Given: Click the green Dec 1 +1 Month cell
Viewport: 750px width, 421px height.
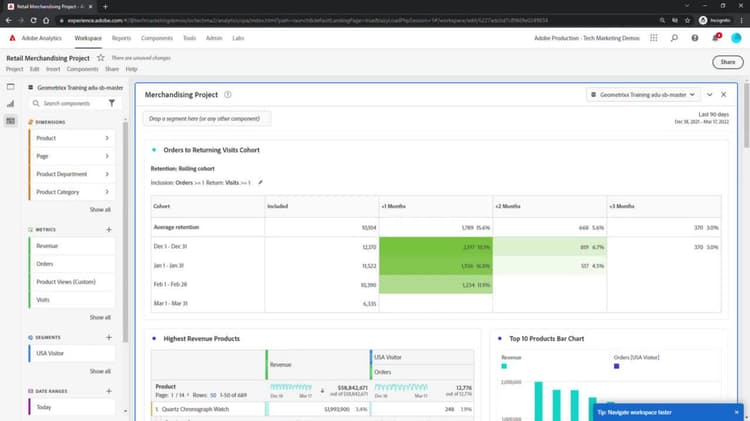Looking at the screenshot, I should 436,246.
